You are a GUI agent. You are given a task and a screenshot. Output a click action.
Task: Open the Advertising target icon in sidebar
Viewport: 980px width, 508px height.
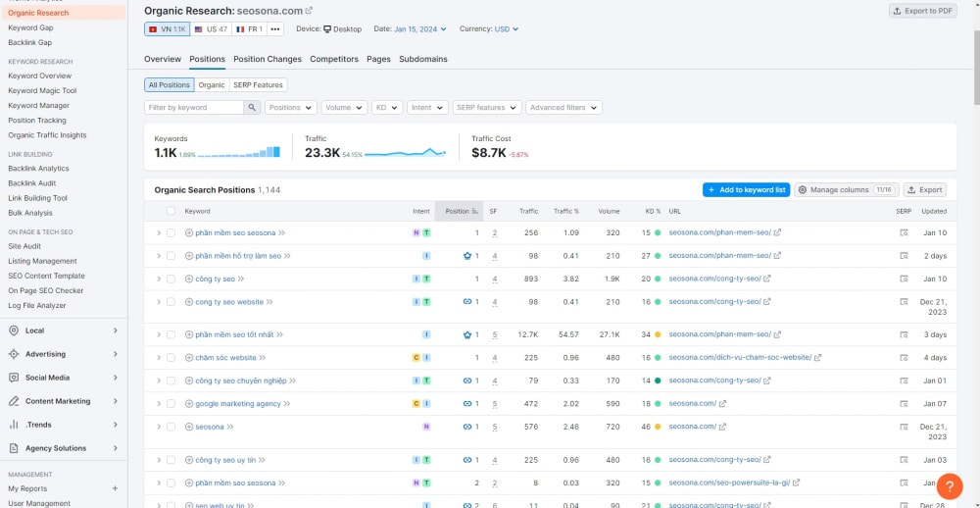(x=14, y=354)
